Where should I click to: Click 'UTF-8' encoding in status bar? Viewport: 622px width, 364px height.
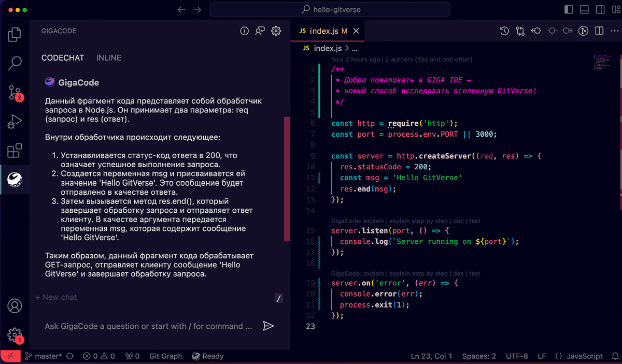517,356
